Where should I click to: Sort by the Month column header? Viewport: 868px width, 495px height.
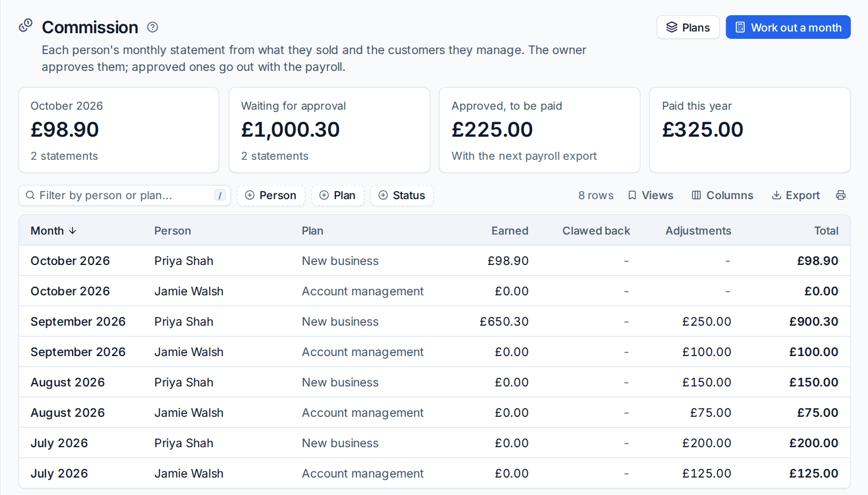[53, 231]
